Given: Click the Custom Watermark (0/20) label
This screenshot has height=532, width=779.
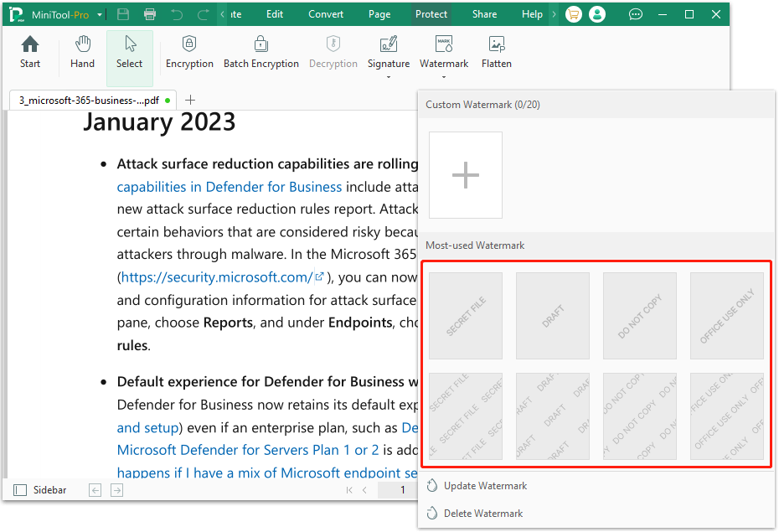Looking at the screenshot, I should click(x=483, y=105).
